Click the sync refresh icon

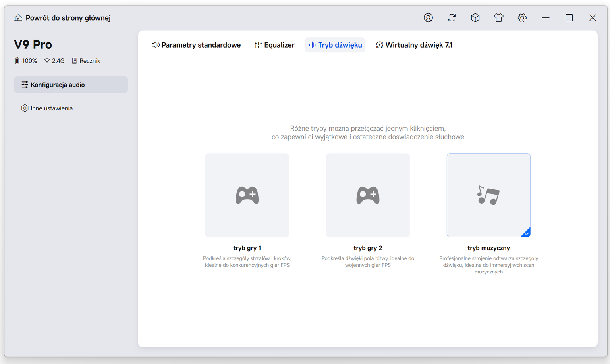452,18
